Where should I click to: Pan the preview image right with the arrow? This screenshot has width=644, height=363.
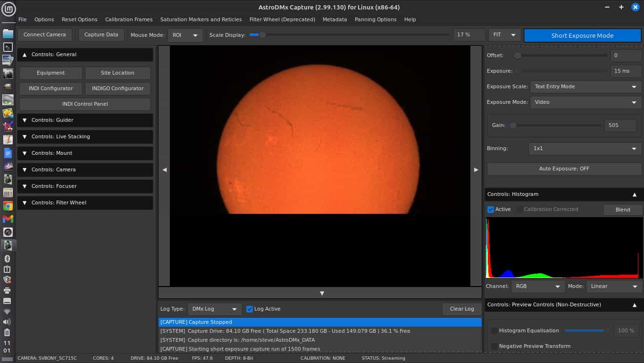pyautogui.click(x=476, y=169)
